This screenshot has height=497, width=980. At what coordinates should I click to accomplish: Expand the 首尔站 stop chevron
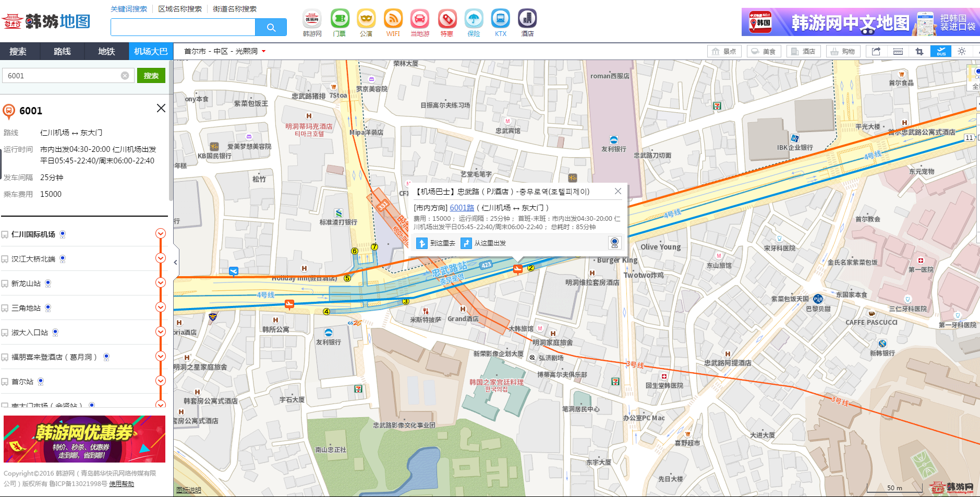(161, 381)
